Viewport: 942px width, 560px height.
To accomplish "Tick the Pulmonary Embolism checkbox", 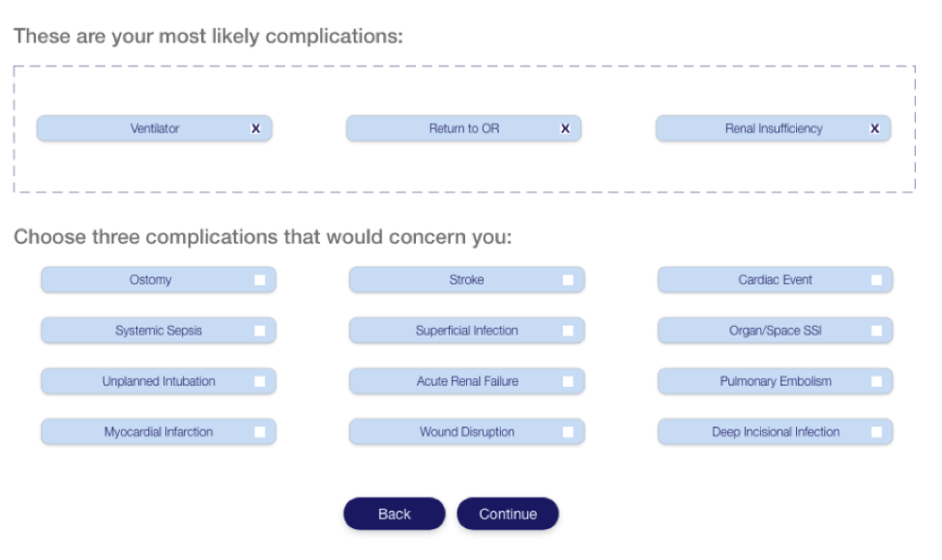I will point(876,381).
